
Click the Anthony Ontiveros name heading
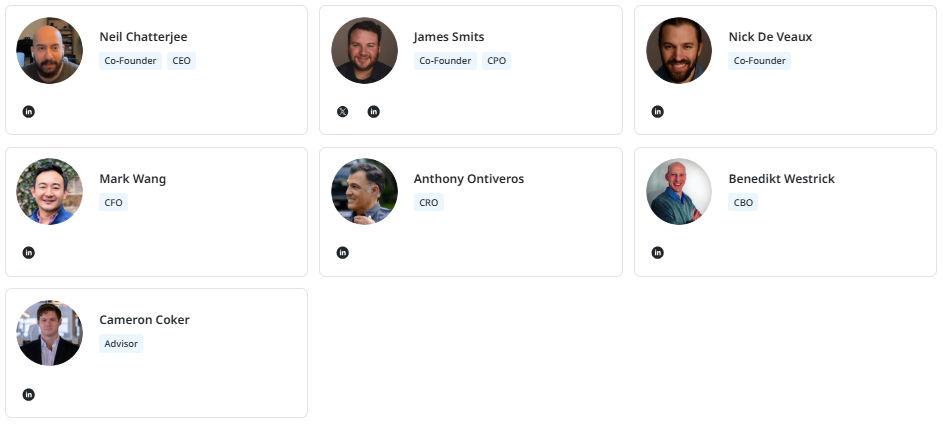pyautogui.click(x=469, y=179)
